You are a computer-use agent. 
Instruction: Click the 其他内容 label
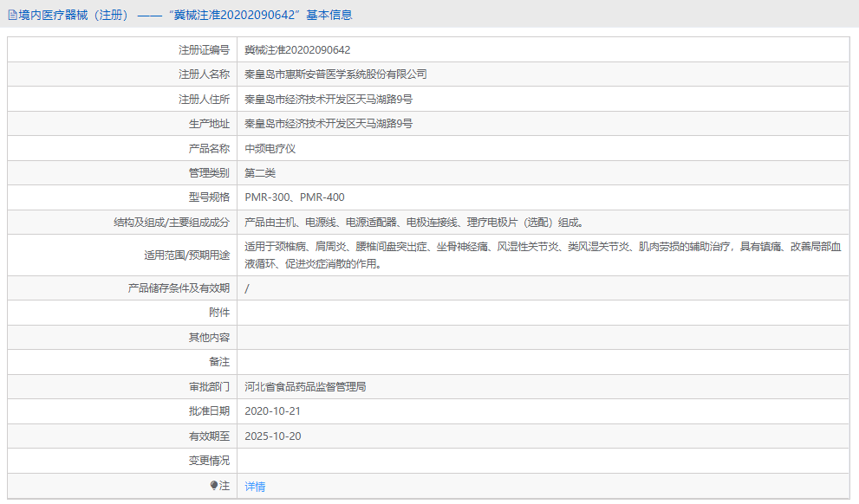pos(209,337)
